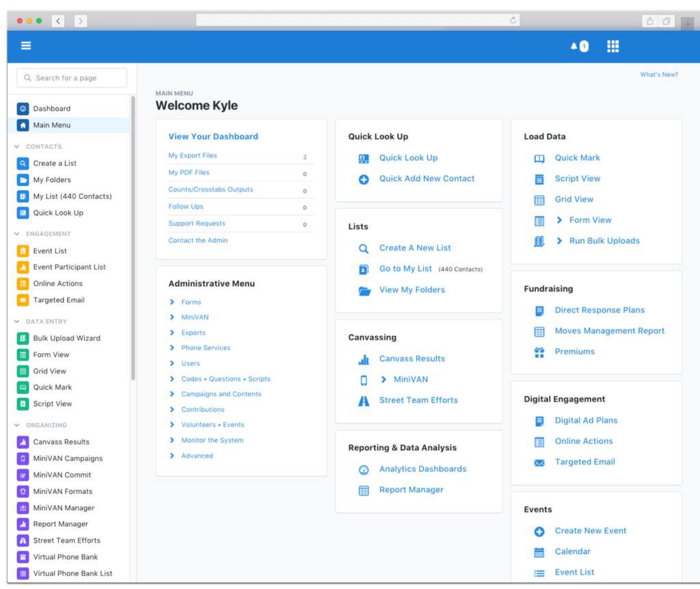The height and width of the screenshot is (589, 700).
Task: Expand the Forms item in Administrative Menu
Action: (172, 302)
